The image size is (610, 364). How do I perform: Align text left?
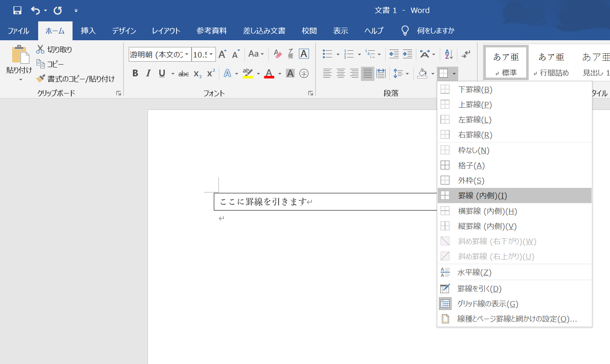coord(327,73)
